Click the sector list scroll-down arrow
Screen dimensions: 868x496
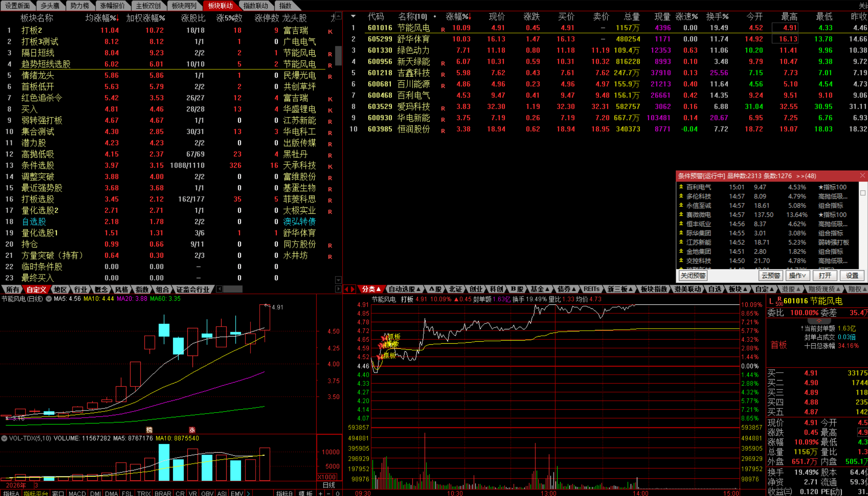click(338, 280)
